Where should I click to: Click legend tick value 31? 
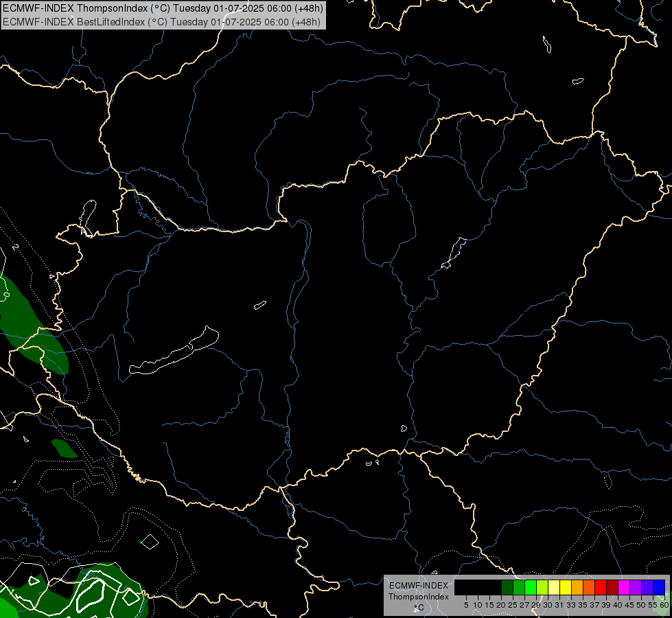pos(559,605)
